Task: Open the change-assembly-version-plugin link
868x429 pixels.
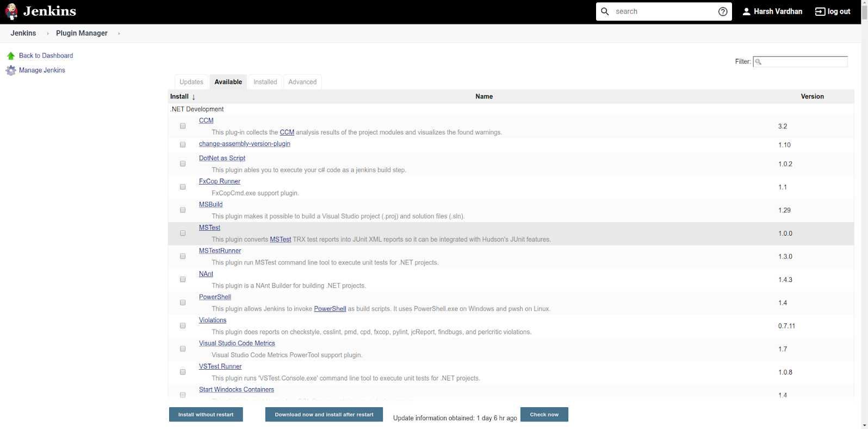Action: (245, 144)
